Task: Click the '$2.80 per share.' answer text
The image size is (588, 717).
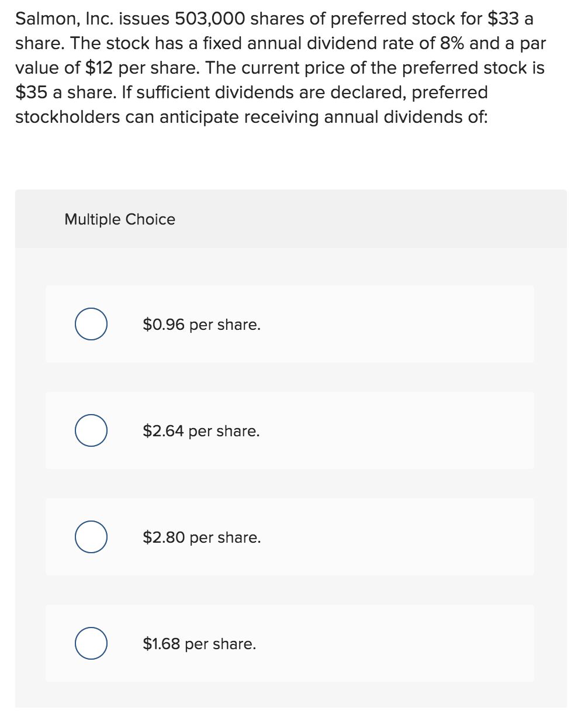Action: click(202, 537)
